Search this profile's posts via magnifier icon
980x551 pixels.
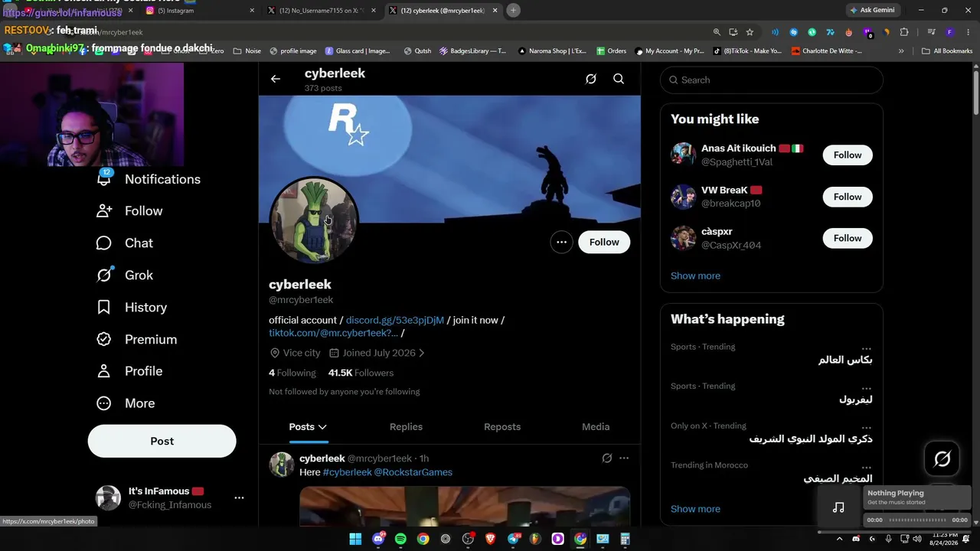(619, 79)
